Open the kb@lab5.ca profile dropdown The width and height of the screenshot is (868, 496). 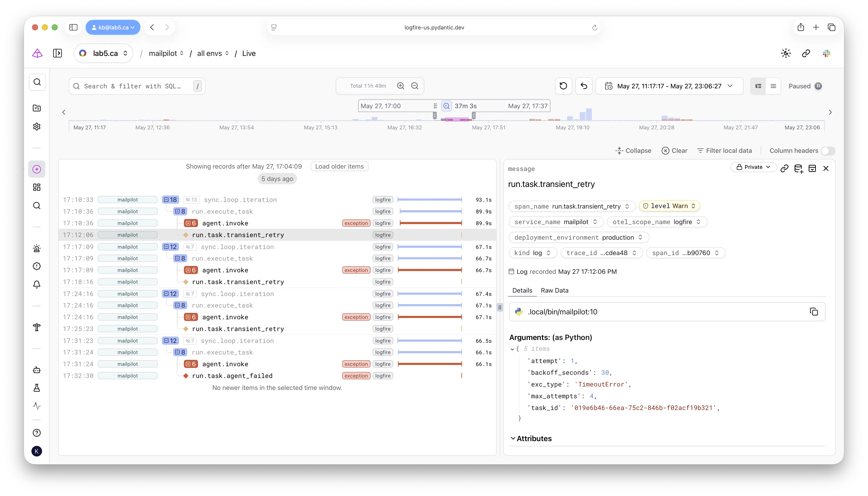pyautogui.click(x=113, y=27)
